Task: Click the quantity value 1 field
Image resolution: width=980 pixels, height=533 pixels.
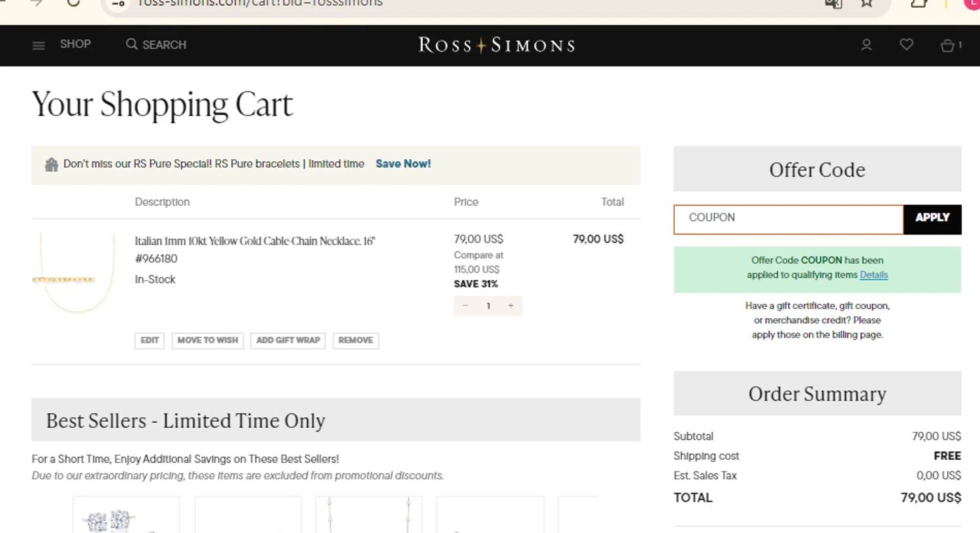Action: [x=488, y=306]
